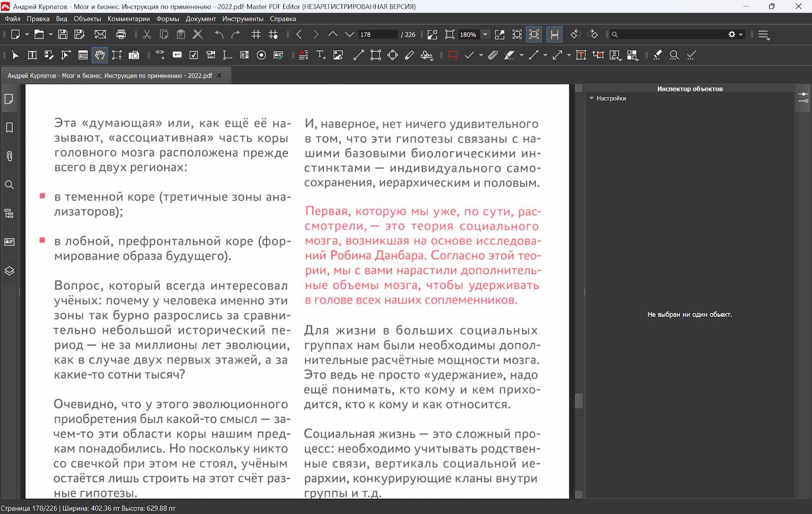Select the snapshot camera tool
The width and height of the screenshot is (812, 514).
(x=134, y=55)
